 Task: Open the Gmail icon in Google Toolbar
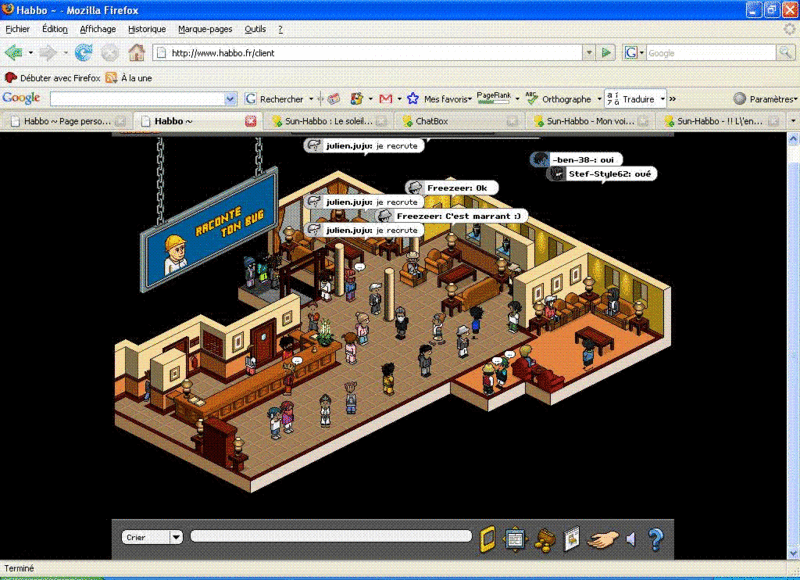[386, 99]
